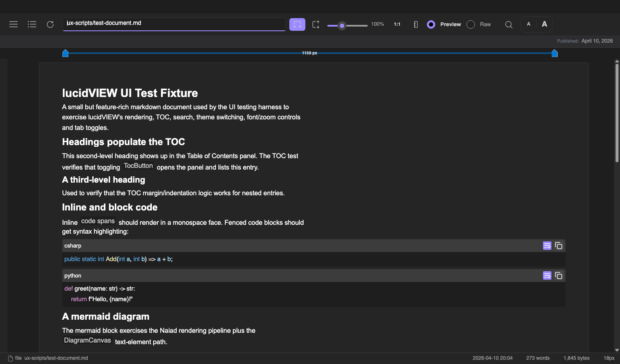620x364 pixels.
Task: Click the 'Inline and block code' heading
Action: tap(110, 207)
